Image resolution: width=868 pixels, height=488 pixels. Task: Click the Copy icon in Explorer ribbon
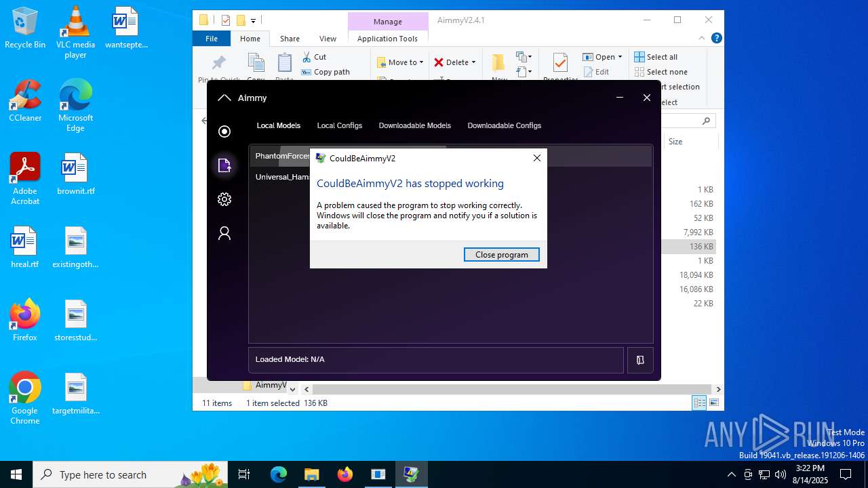tap(256, 63)
